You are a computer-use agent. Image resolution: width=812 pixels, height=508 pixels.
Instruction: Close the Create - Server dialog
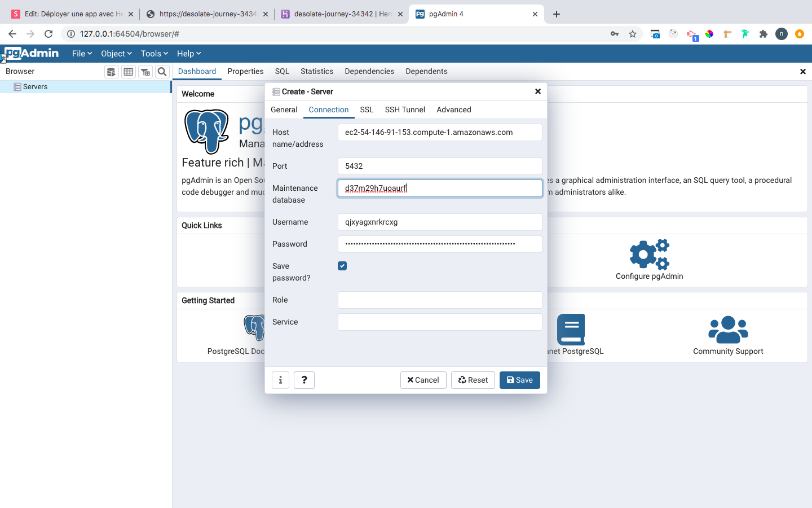pyautogui.click(x=538, y=91)
